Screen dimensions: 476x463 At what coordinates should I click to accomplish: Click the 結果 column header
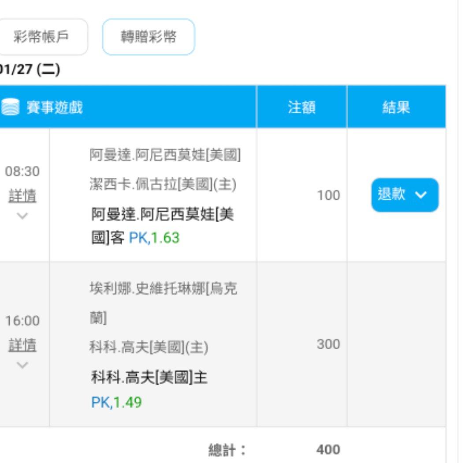396,107
